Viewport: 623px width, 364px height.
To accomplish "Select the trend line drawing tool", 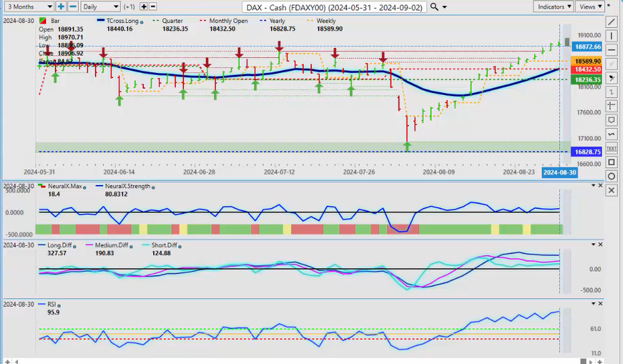I will 612,21.
